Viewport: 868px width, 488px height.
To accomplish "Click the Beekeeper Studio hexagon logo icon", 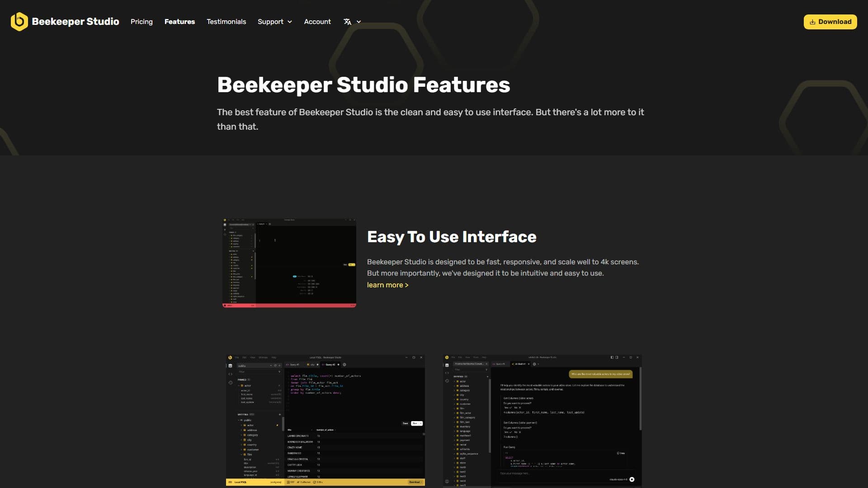I will (x=19, y=21).
